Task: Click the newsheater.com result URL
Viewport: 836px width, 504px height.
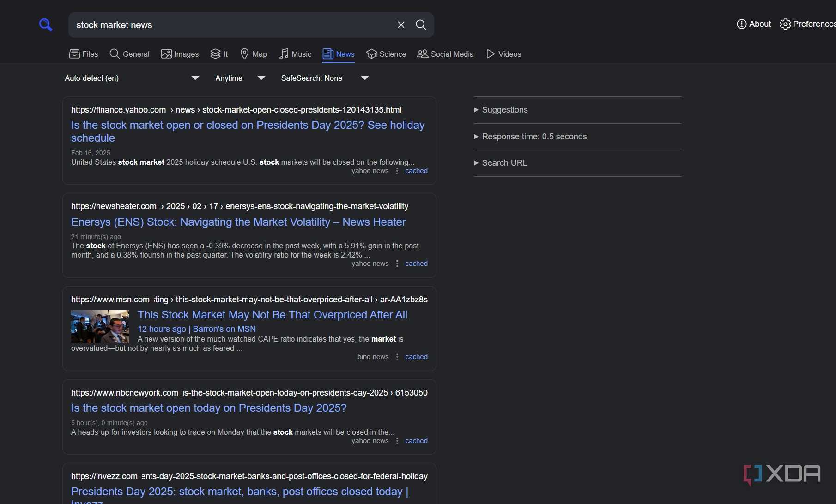Action: pyautogui.click(x=240, y=206)
